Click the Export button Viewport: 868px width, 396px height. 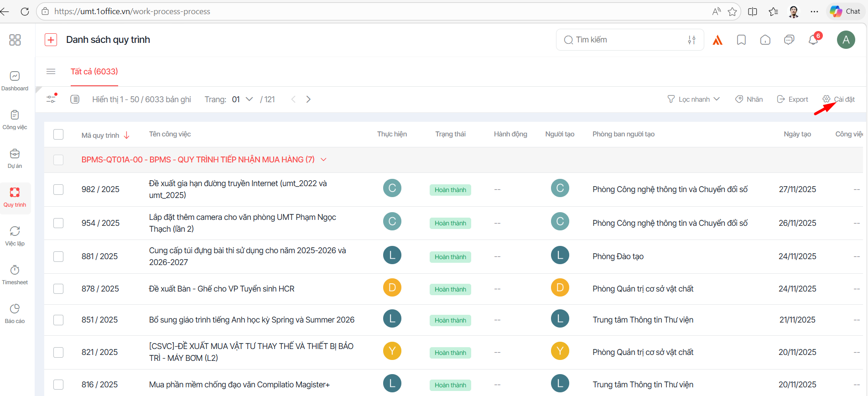pyautogui.click(x=793, y=99)
